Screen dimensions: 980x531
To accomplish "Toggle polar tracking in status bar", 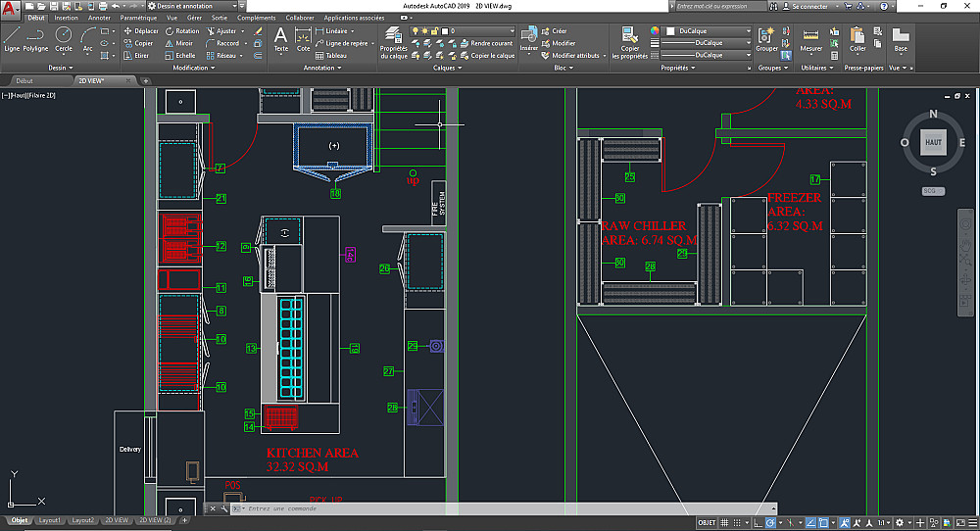I will tap(773, 523).
